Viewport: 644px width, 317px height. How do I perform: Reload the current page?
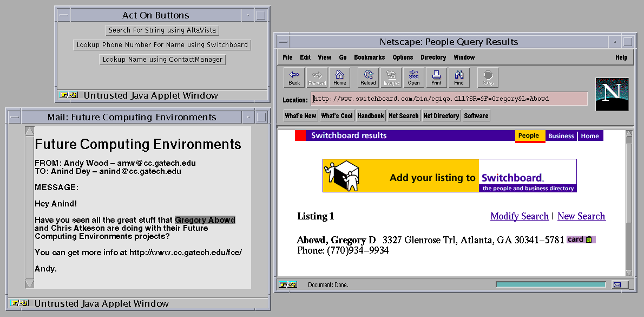tap(368, 77)
